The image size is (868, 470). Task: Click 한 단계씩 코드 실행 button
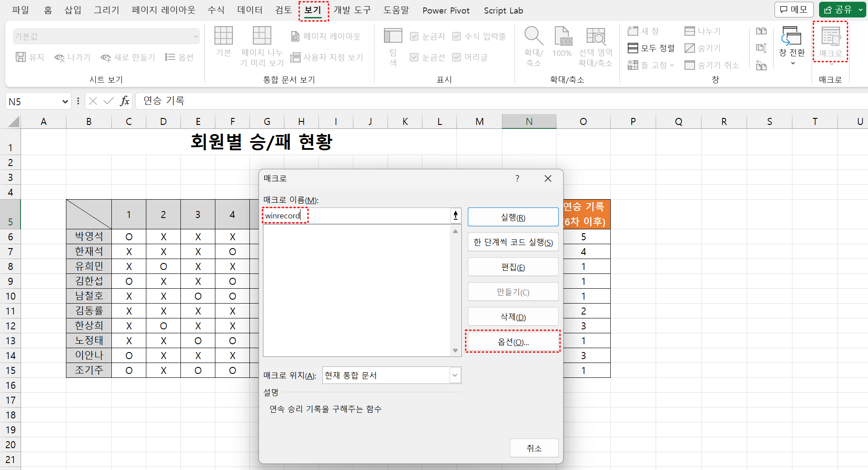pos(513,242)
